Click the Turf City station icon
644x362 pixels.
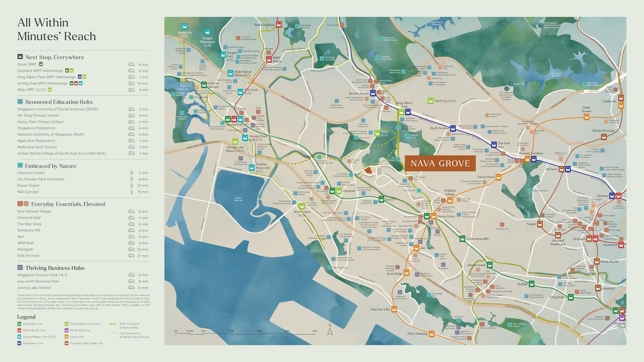[x=431, y=101]
